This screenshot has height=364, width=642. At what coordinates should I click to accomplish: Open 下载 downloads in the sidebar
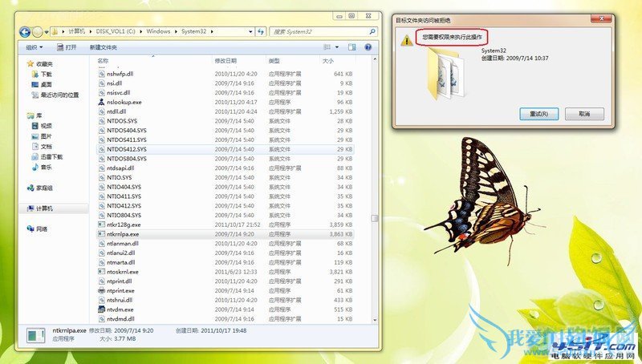point(42,74)
